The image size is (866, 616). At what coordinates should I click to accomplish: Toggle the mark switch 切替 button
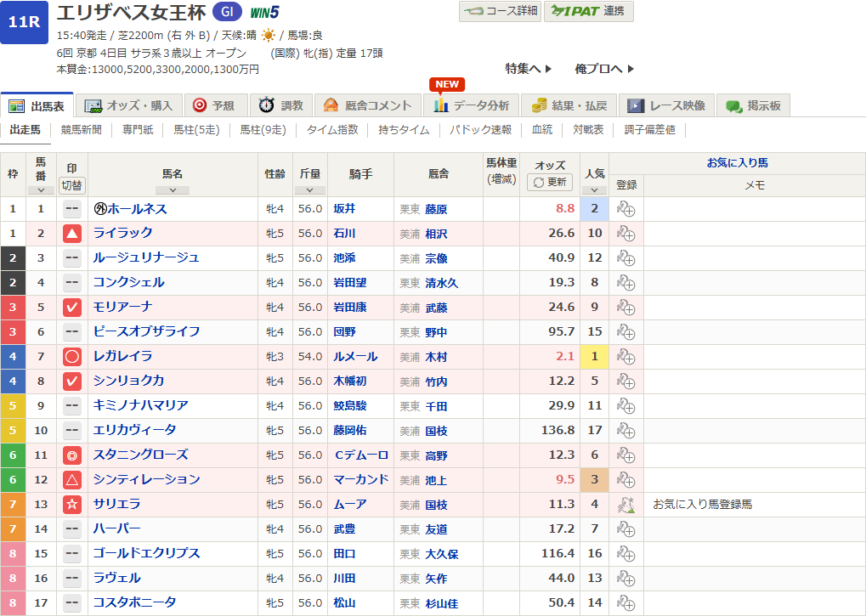tap(72, 185)
